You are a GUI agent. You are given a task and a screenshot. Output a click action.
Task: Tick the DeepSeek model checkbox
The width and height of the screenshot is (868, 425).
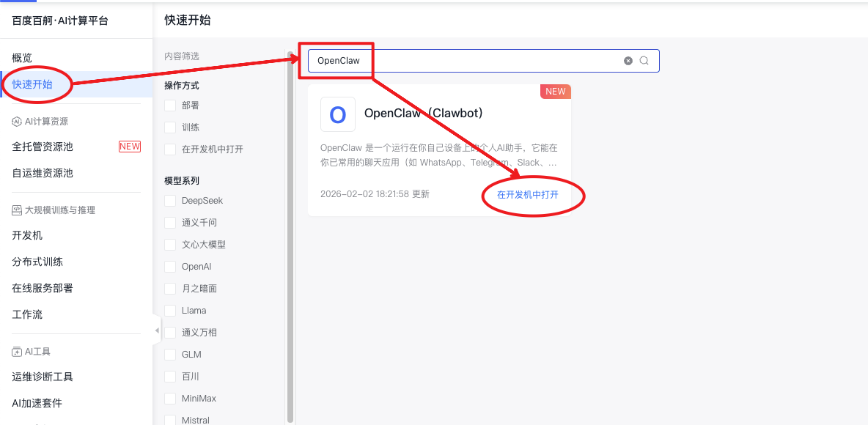click(170, 201)
